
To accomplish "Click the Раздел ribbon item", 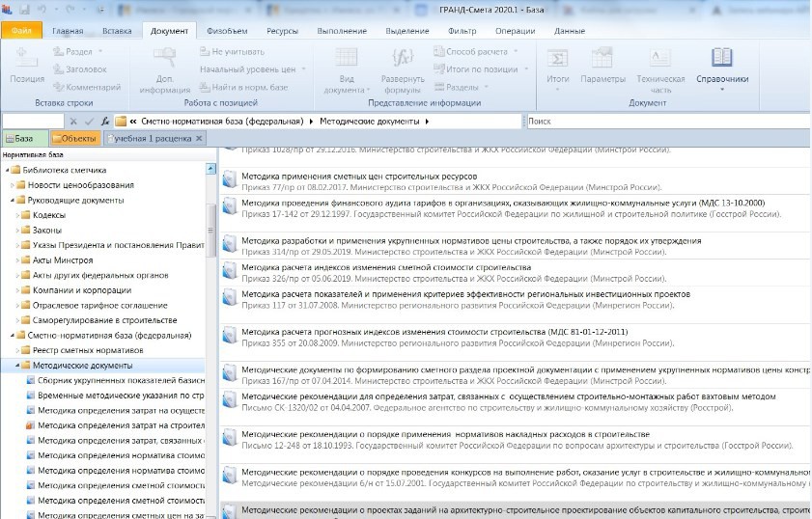I will click(x=77, y=52).
